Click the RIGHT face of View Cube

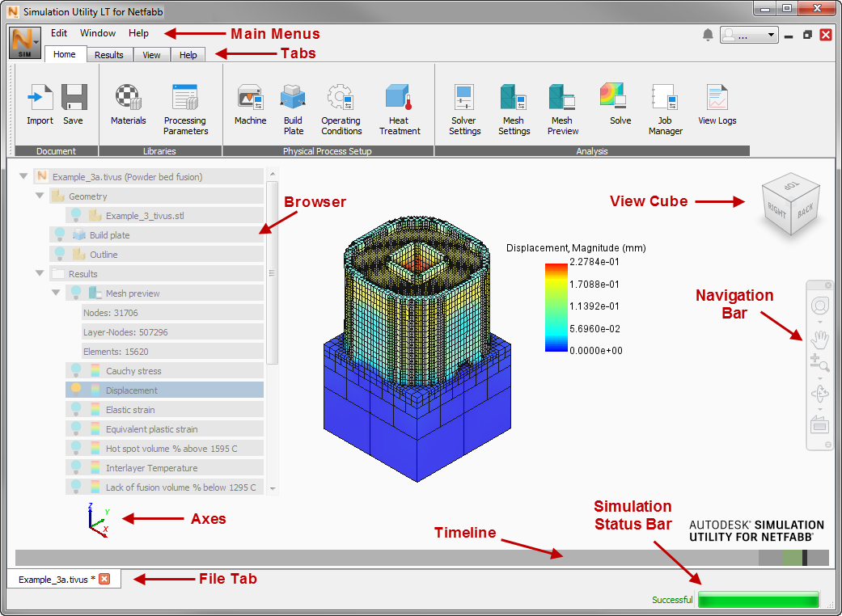(777, 210)
